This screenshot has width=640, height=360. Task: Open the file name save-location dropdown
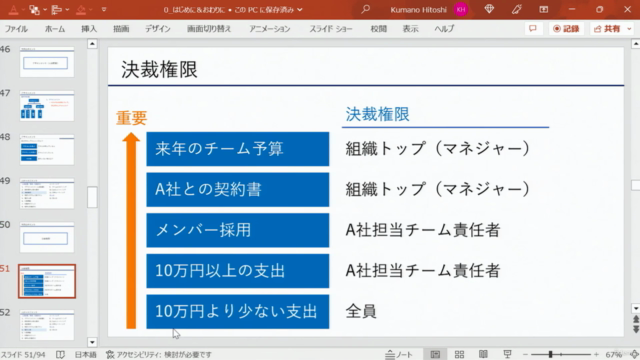click(x=300, y=9)
